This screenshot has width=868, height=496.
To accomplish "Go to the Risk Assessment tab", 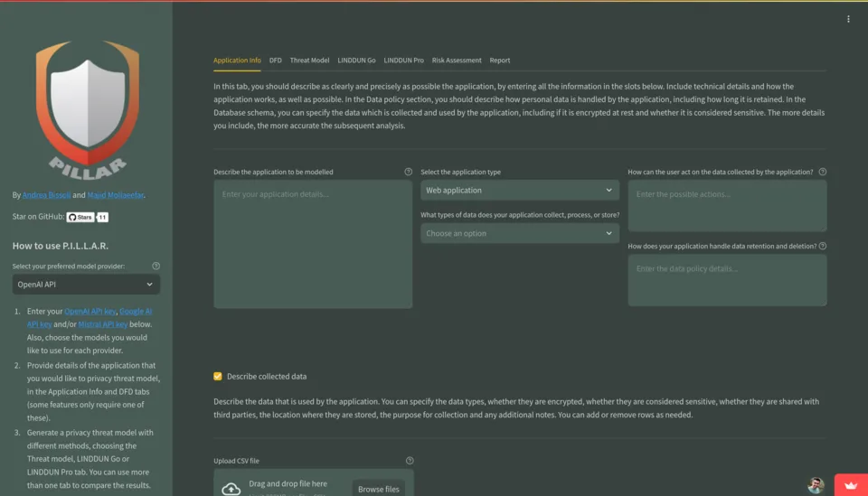I will (457, 61).
